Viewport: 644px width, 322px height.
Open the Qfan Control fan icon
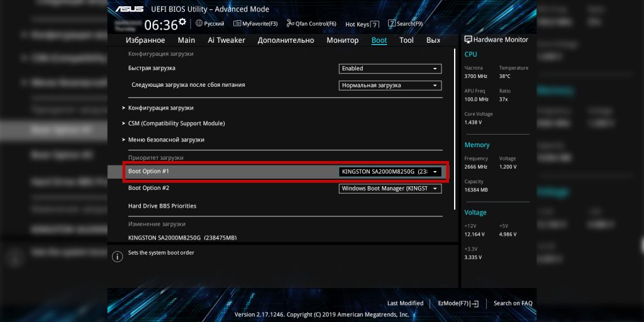coord(291,23)
